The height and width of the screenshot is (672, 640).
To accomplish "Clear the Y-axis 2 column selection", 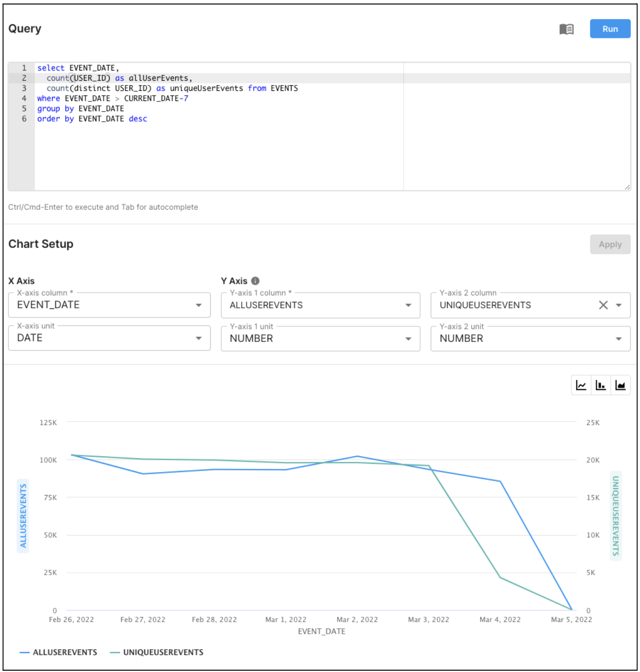I will pos(603,305).
